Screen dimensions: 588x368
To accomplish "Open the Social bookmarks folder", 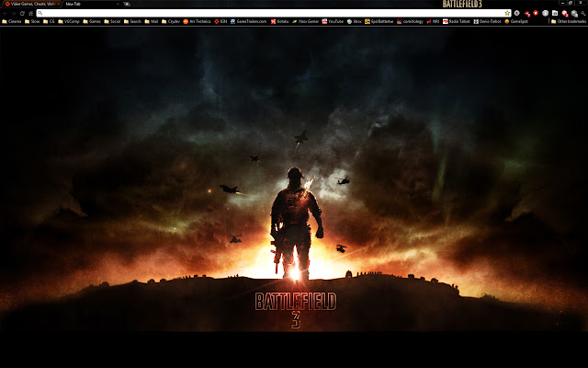I will (112, 21).
